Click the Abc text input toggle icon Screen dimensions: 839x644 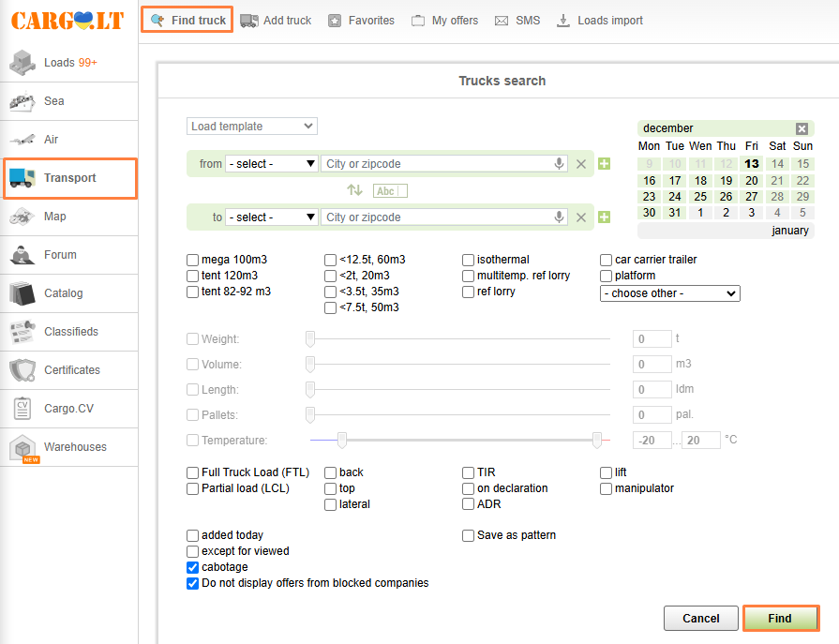click(x=390, y=190)
